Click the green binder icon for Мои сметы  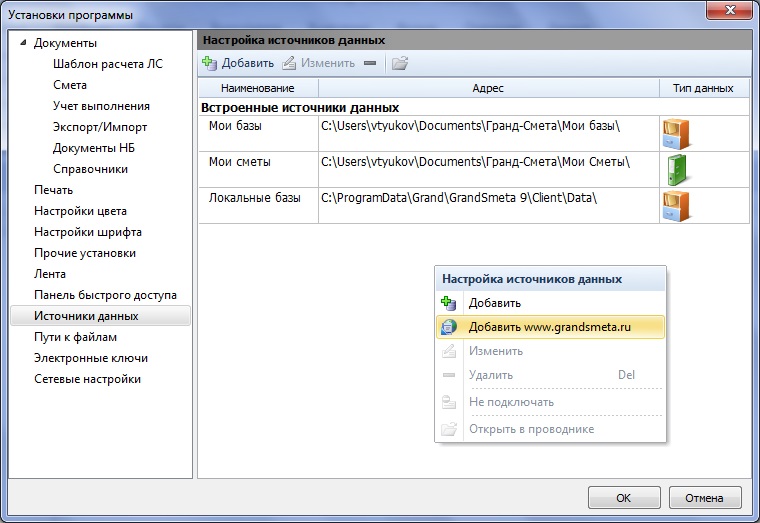[677, 170]
